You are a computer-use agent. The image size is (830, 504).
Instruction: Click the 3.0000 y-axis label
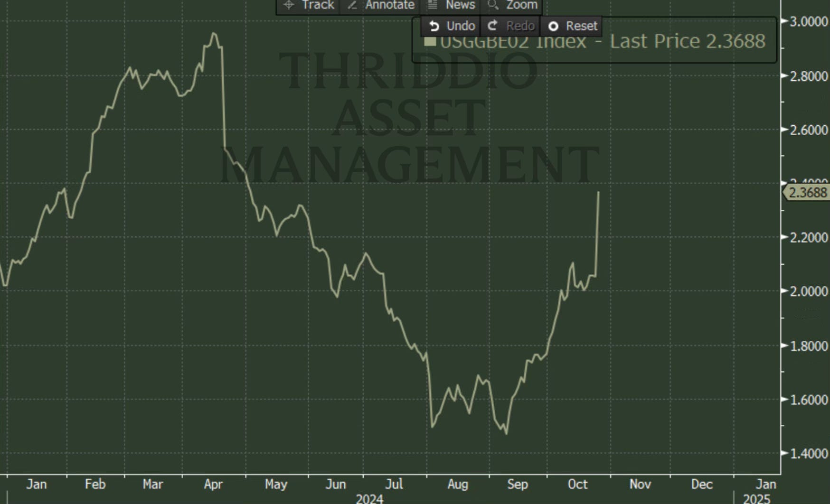pyautogui.click(x=809, y=21)
